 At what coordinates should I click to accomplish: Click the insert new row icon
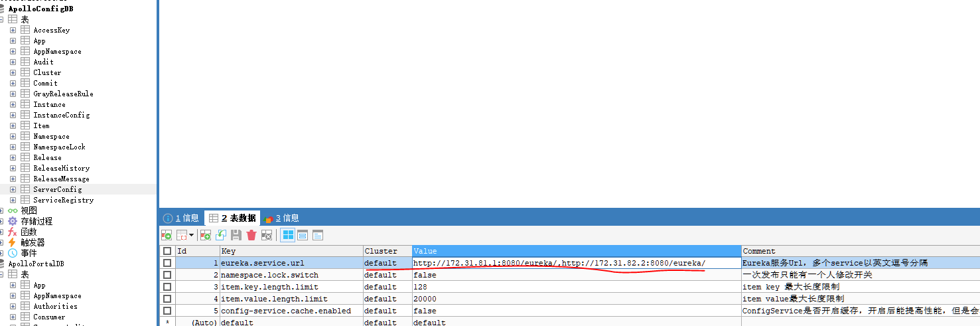[206, 235]
